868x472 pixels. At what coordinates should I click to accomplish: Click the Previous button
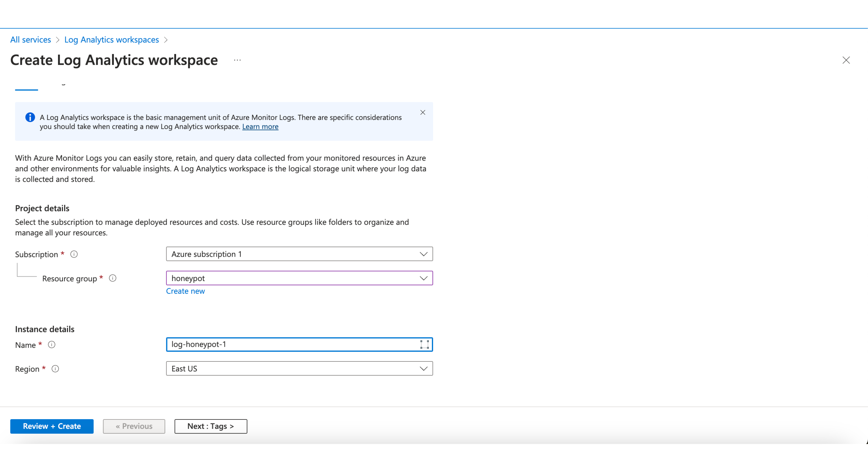(x=134, y=426)
